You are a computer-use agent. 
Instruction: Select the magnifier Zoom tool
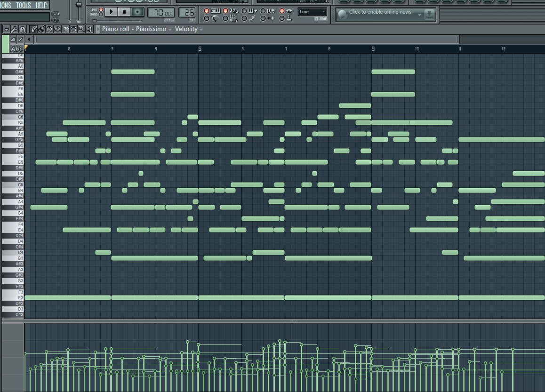coord(81,29)
